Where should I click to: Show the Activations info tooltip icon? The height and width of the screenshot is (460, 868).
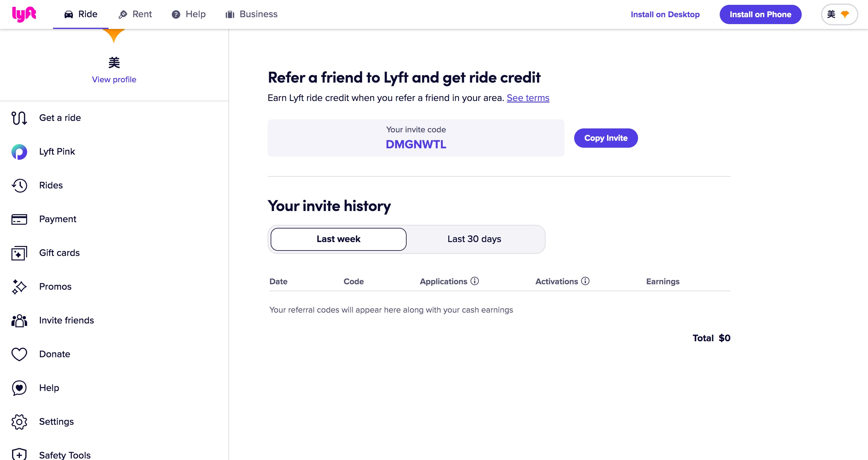585,281
